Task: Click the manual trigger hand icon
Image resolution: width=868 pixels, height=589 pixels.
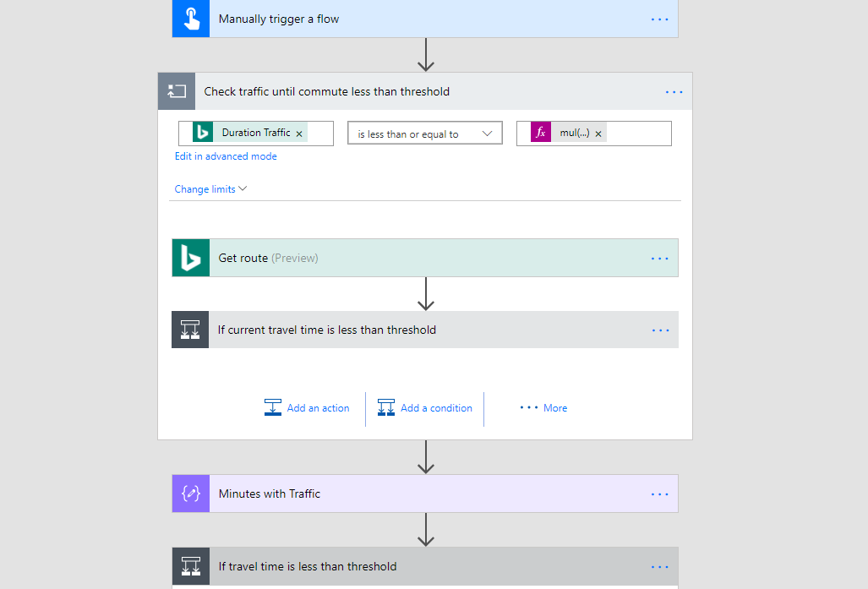Action: coord(191,19)
